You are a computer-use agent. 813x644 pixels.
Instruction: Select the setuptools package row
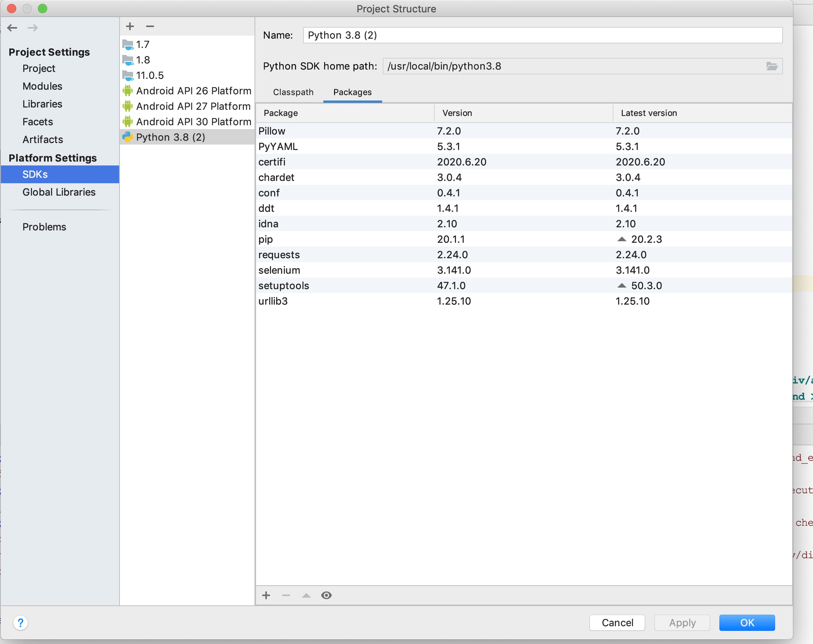click(x=524, y=286)
